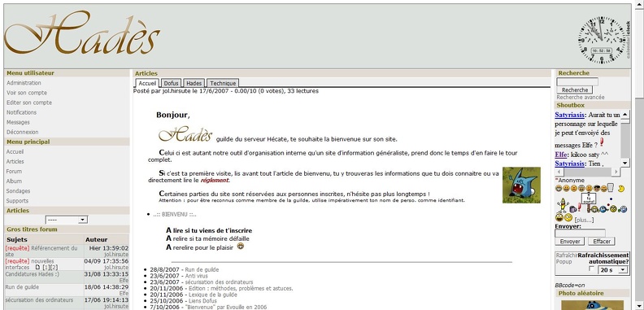Open Messages in user menu
Screen dimensions: 644x310
18,123
